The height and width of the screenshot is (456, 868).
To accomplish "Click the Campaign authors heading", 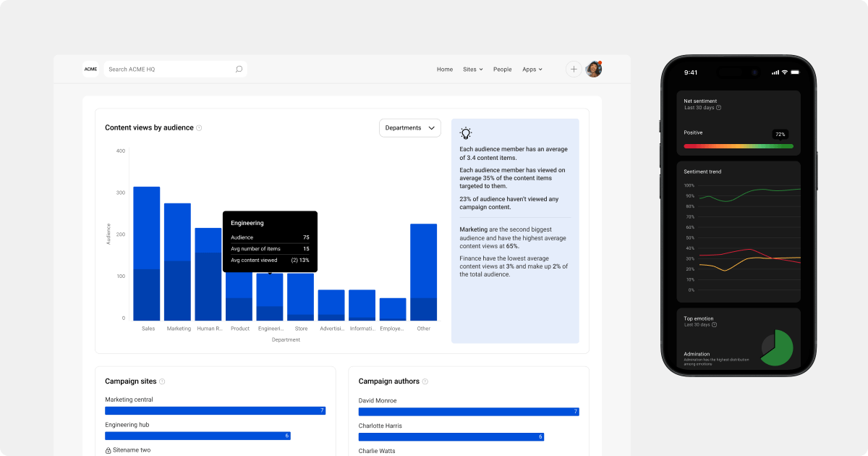I will click(388, 381).
